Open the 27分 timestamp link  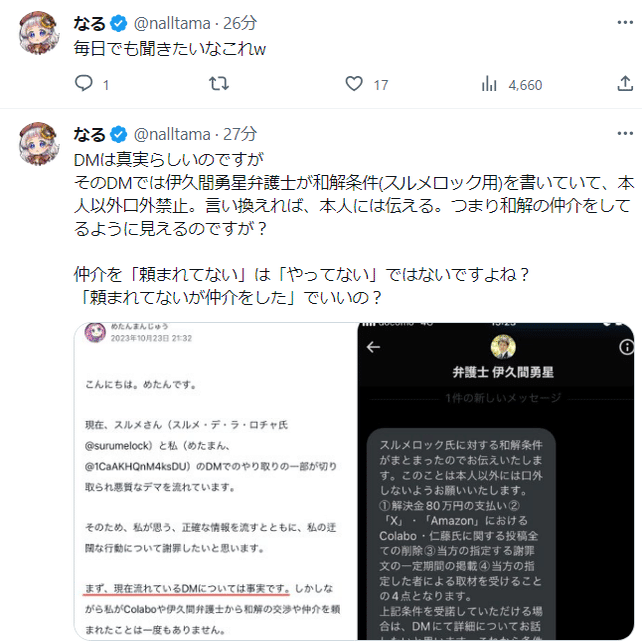[240, 134]
